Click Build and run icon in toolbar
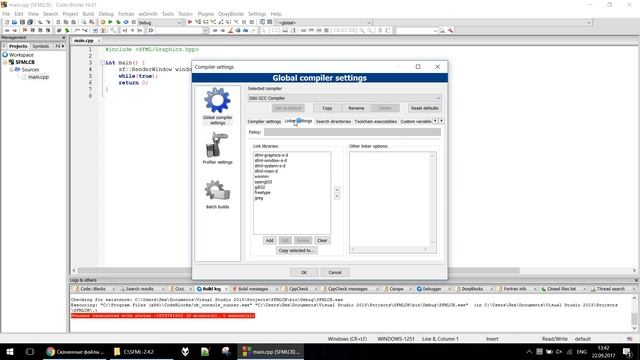This screenshot has height=360, width=640. (118, 22)
